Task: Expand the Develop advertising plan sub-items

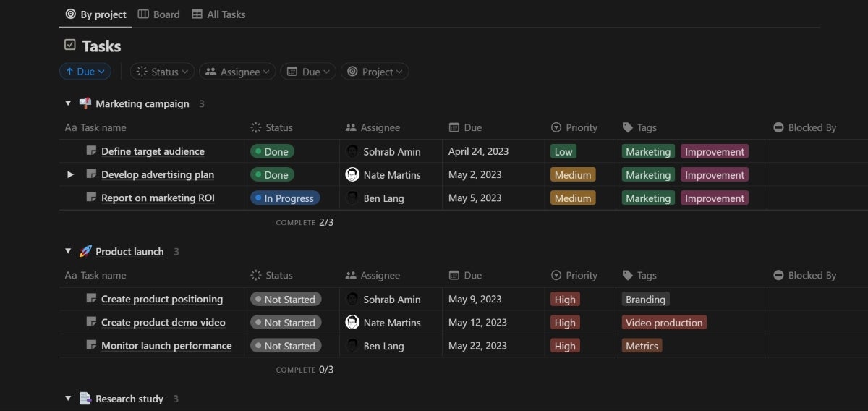Action: pos(70,174)
